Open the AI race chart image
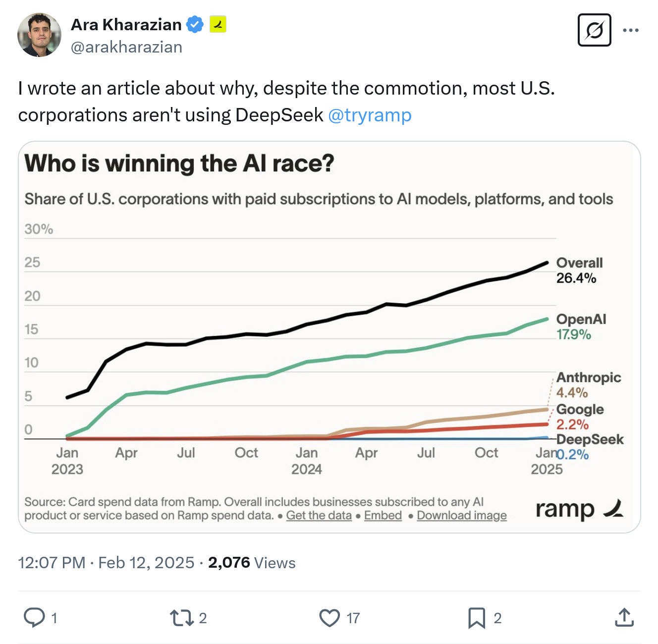The width and height of the screenshot is (658, 644). click(329, 337)
